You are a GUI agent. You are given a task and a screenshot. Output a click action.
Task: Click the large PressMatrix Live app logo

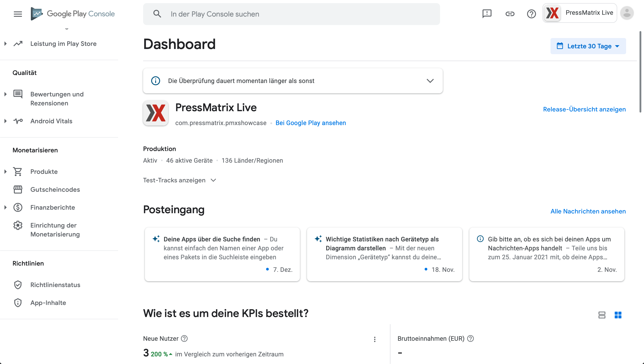(155, 113)
